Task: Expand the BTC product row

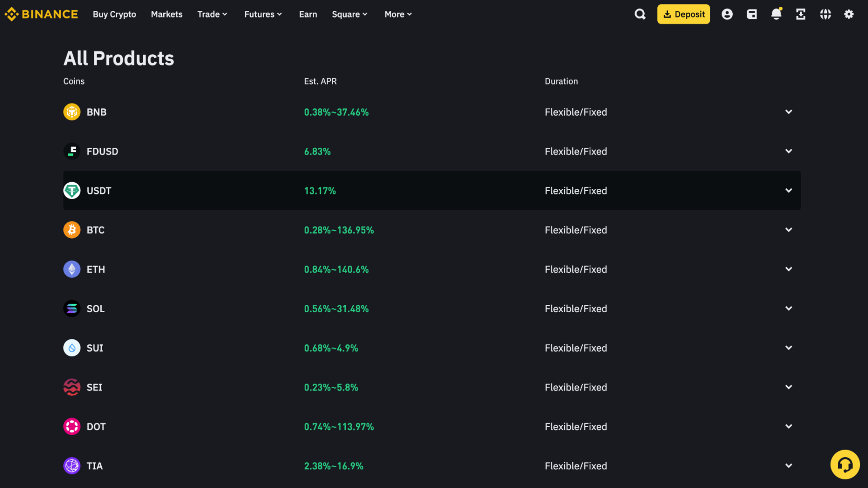Action: tap(788, 230)
